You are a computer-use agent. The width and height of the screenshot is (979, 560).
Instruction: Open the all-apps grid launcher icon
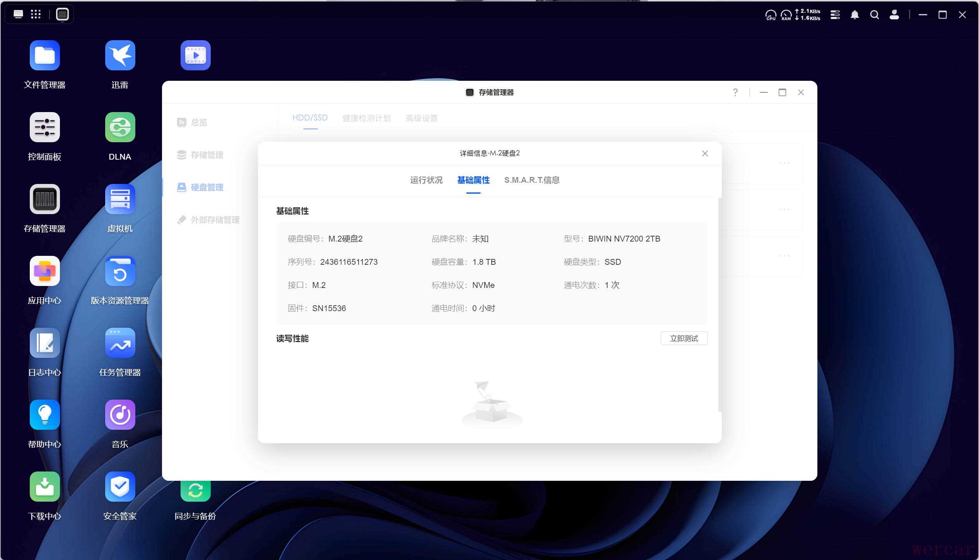[x=36, y=14]
